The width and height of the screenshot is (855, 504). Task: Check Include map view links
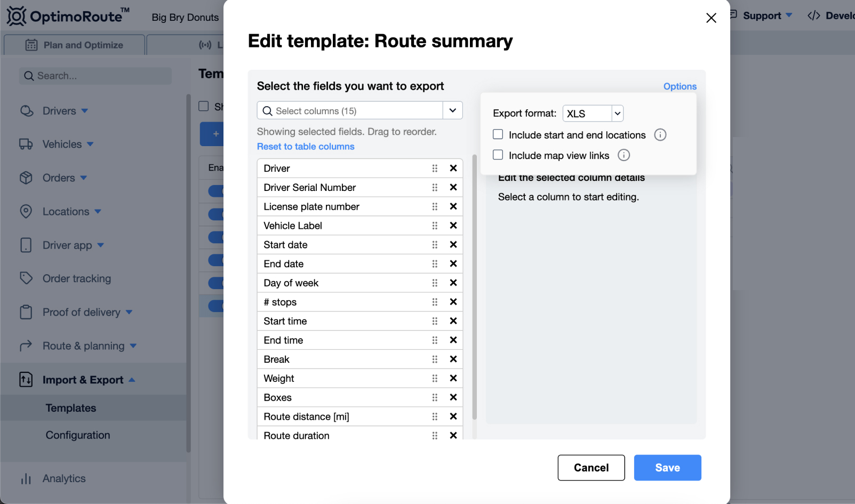tap(498, 155)
